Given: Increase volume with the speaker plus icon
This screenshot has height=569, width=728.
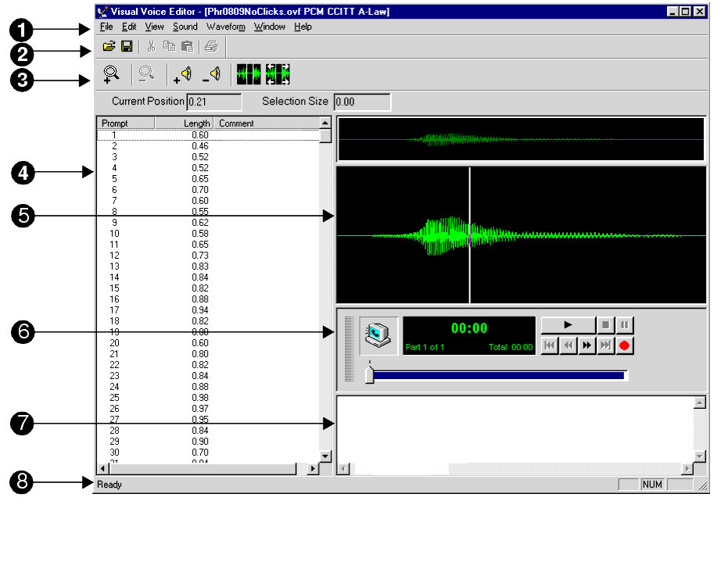Looking at the screenshot, I should (182, 74).
